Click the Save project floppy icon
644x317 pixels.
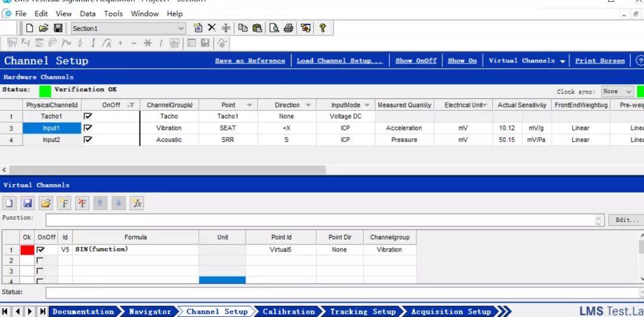(x=58, y=28)
